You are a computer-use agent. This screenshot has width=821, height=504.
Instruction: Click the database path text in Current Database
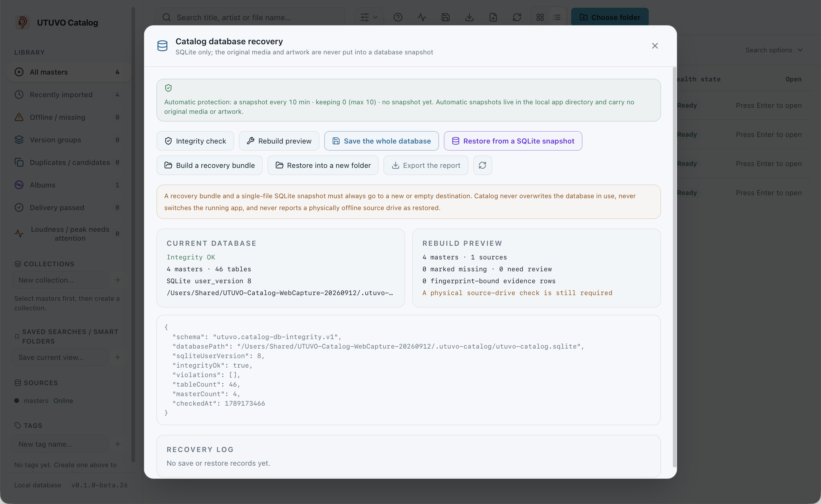[x=280, y=293]
